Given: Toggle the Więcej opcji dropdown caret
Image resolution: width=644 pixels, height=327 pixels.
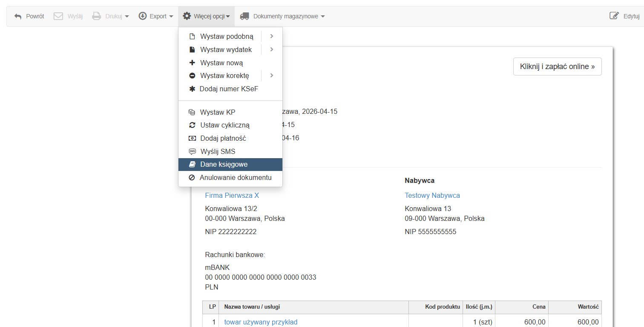Looking at the screenshot, I should (x=228, y=17).
